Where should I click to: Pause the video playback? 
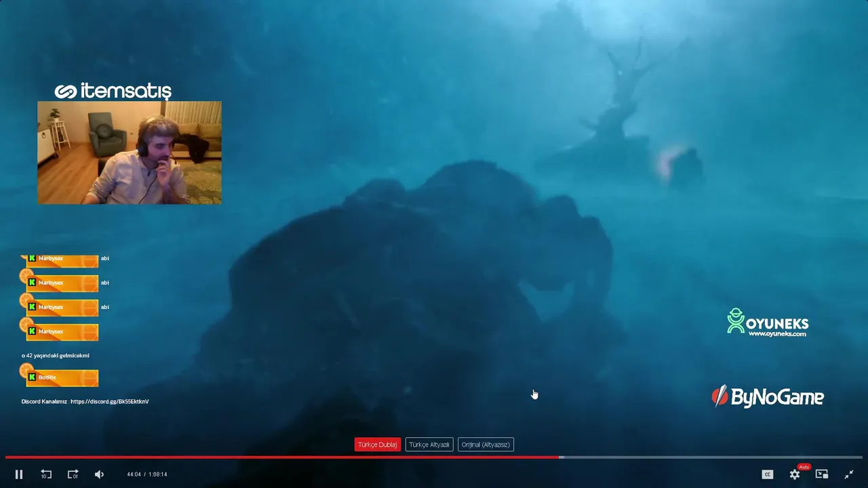coord(19,474)
